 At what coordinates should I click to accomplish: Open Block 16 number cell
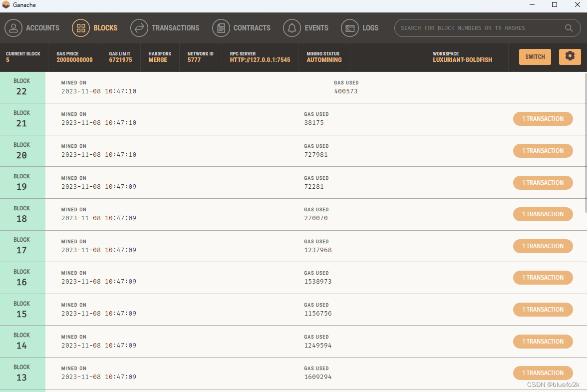click(x=22, y=278)
